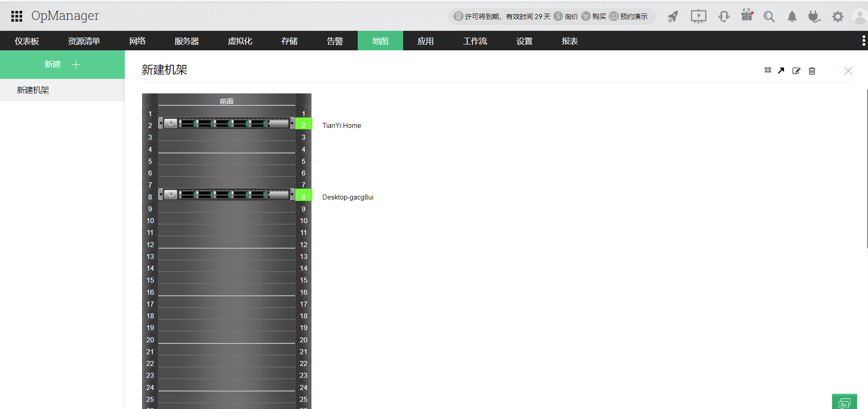Click the 前面 rack header label

point(227,101)
